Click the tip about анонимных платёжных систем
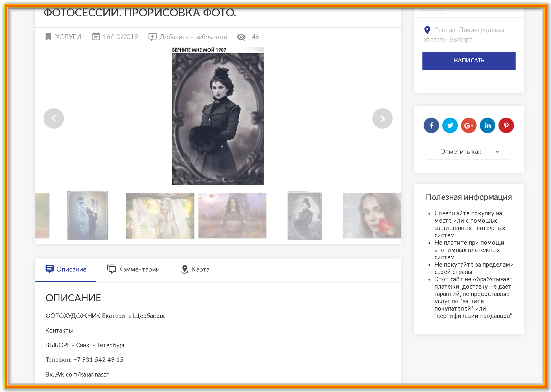551x392 pixels. click(x=469, y=250)
